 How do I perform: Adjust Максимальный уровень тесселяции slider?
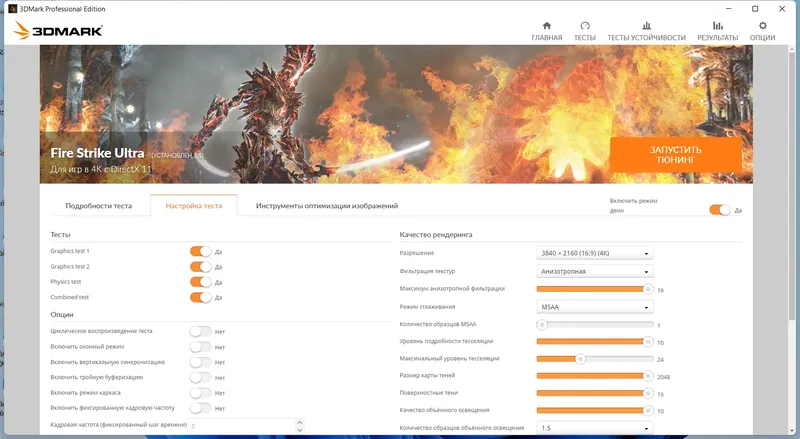[x=594, y=359]
